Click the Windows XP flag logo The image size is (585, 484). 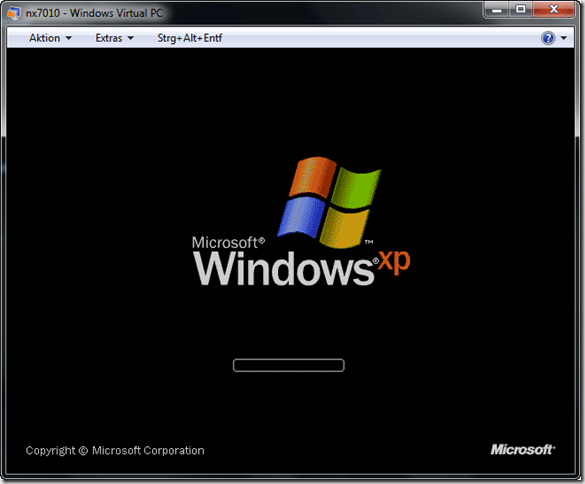pos(329,202)
